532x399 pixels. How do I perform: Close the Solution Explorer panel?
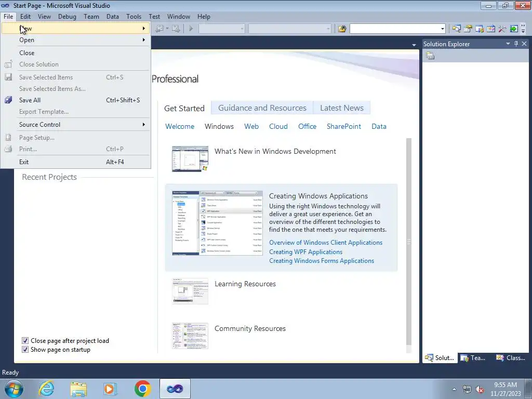[524, 44]
